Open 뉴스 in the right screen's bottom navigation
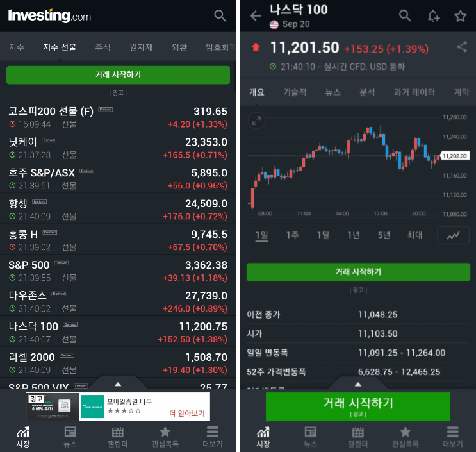Viewport: 476px width, 452px height. (x=311, y=437)
